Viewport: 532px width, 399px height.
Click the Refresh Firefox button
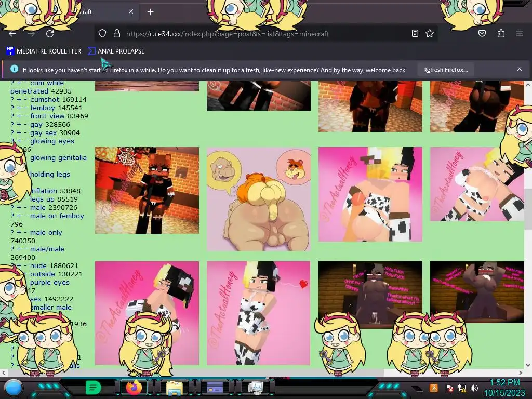point(445,70)
